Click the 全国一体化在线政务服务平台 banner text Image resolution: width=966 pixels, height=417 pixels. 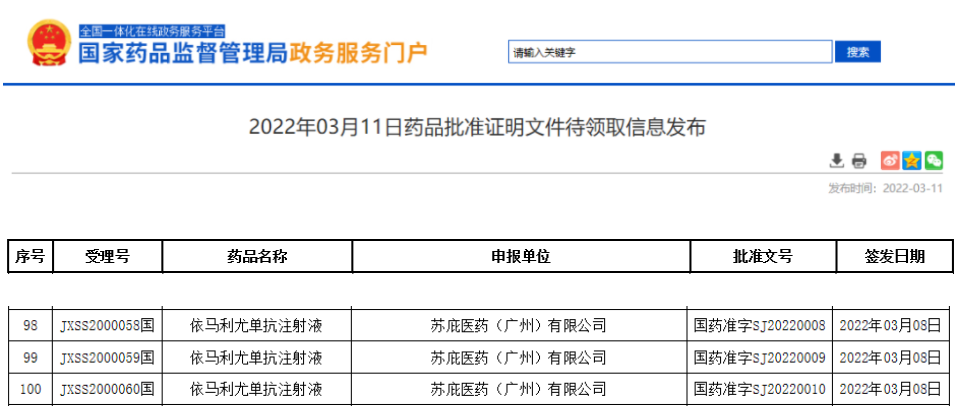(152, 31)
